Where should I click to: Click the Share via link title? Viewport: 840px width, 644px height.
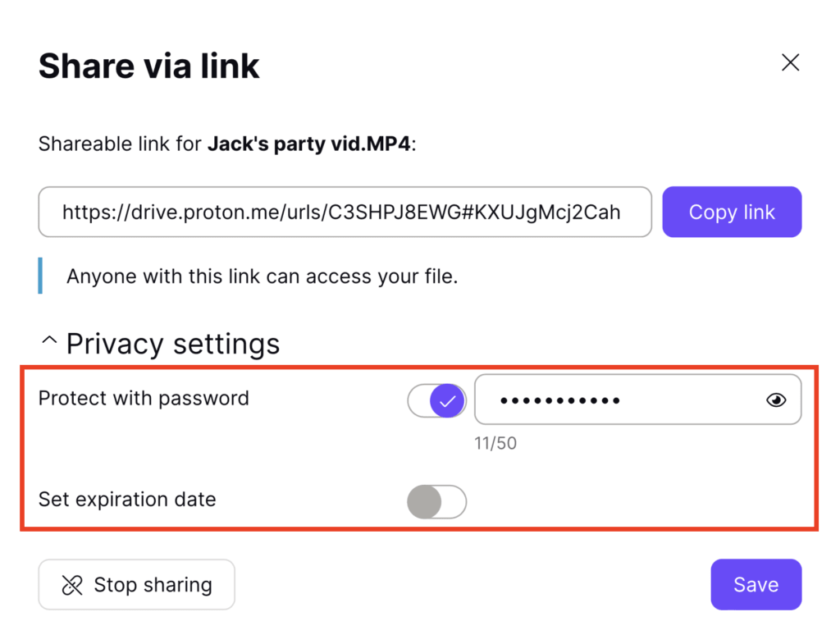pyautogui.click(x=148, y=66)
